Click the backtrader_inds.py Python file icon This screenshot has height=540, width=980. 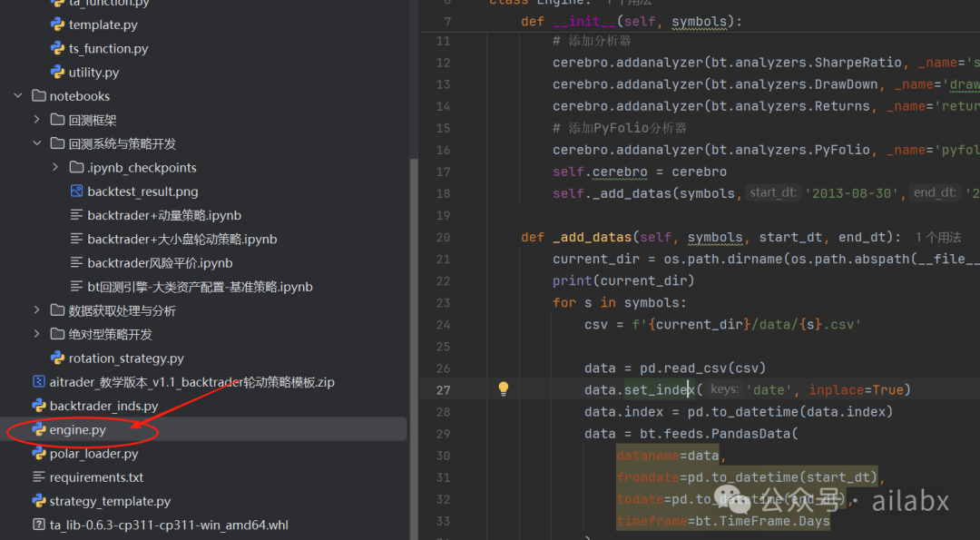tap(39, 406)
